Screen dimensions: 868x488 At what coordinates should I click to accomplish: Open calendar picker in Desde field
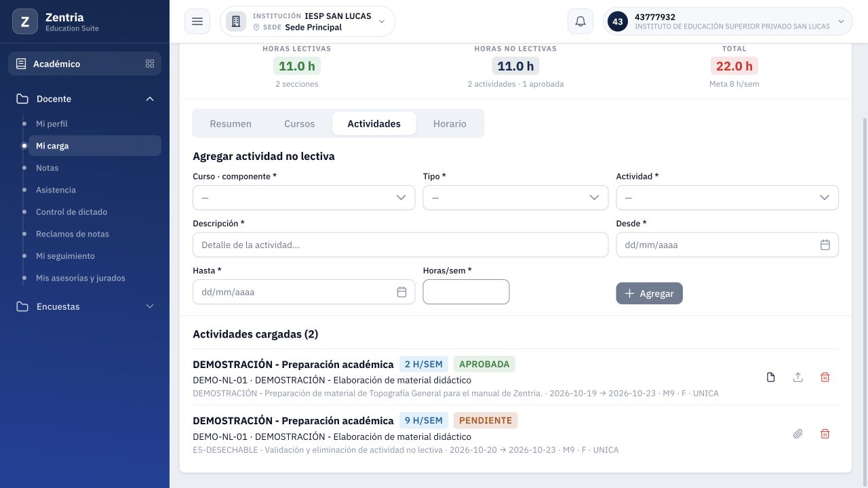pos(825,245)
